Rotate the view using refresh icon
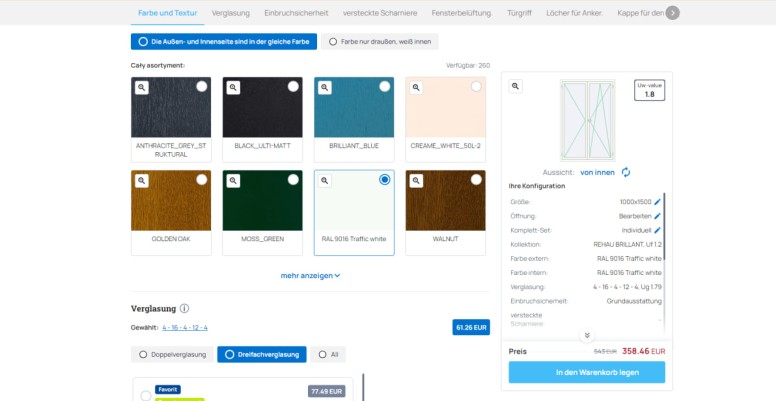 point(626,172)
